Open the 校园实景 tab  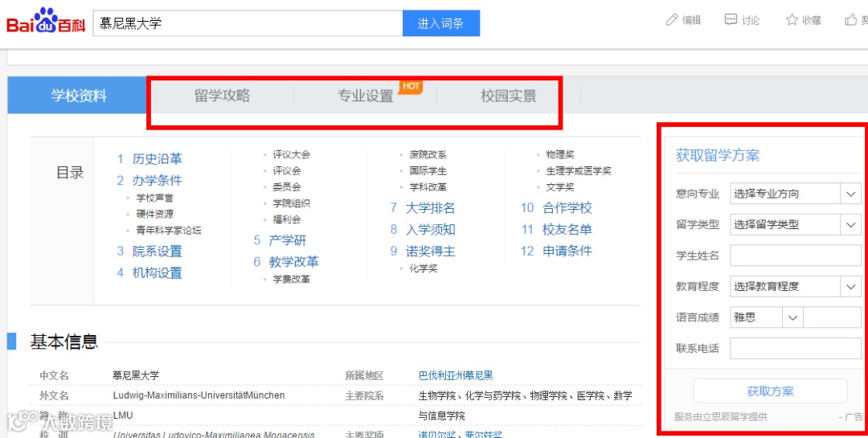coord(508,96)
